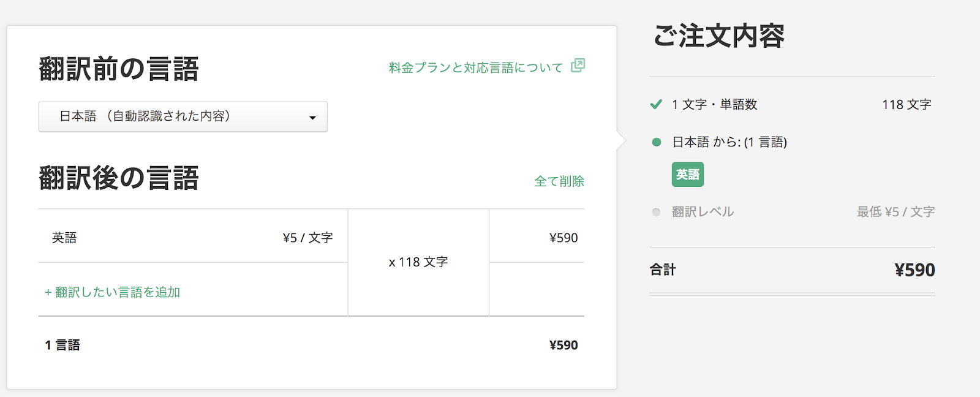Click the 日本語 から: (1 言語) step label
This screenshot has width=980, height=397.
click(x=729, y=142)
